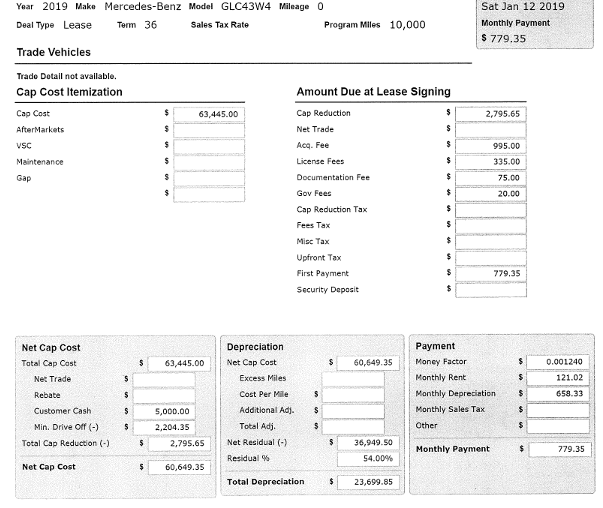
Task: Click the Total Depreciation field showing 23,699.85
Action: [x=368, y=482]
